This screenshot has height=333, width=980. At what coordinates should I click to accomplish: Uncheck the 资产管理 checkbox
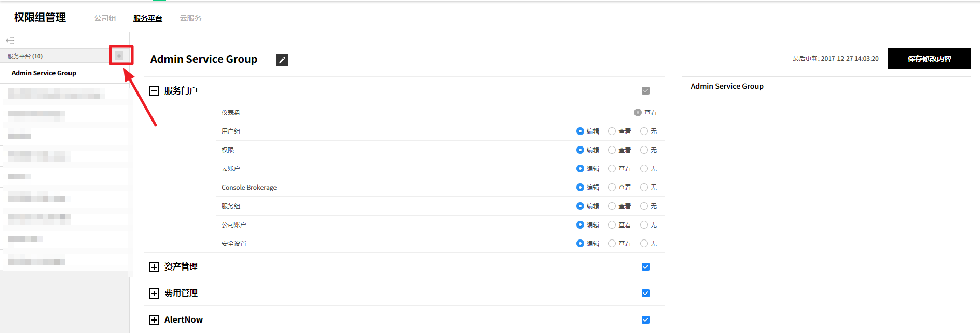coord(645,267)
